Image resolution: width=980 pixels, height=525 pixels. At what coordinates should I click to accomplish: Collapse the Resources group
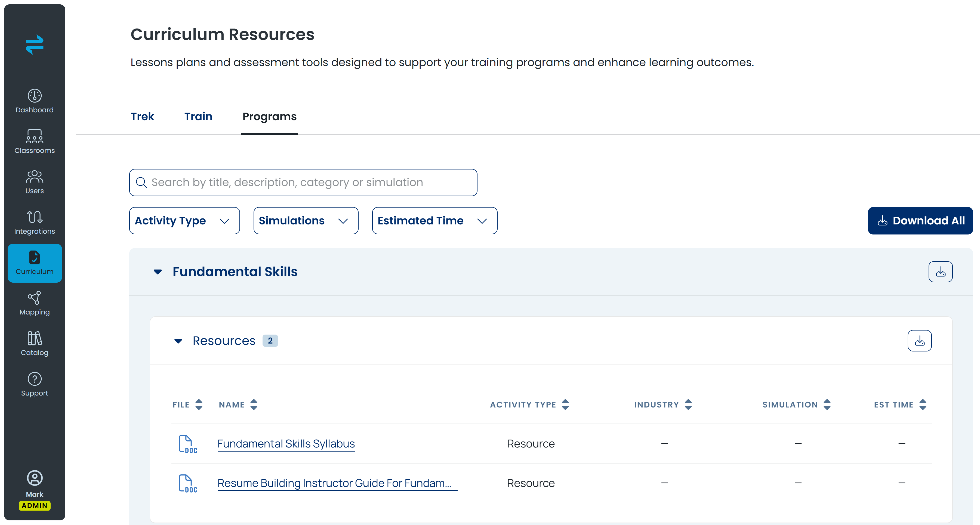click(178, 341)
